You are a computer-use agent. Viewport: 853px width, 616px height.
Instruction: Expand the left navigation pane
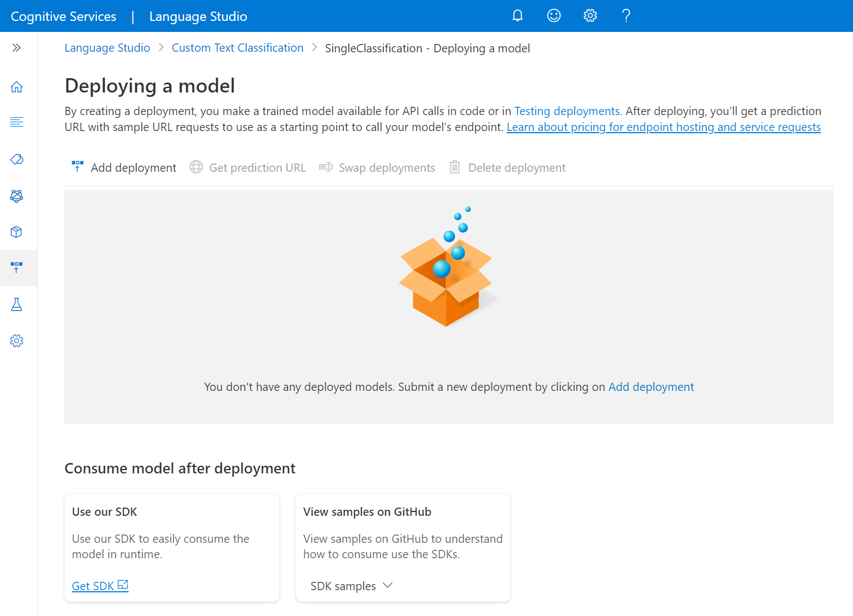17,48
